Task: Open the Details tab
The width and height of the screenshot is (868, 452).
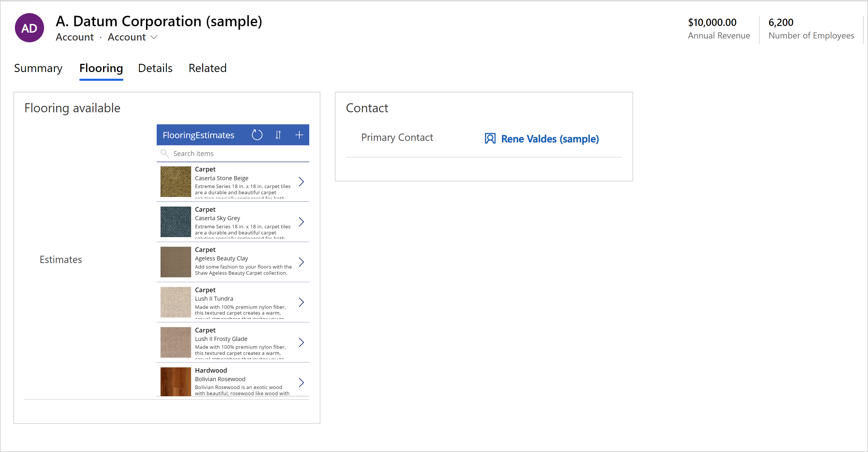Action: 154,68
